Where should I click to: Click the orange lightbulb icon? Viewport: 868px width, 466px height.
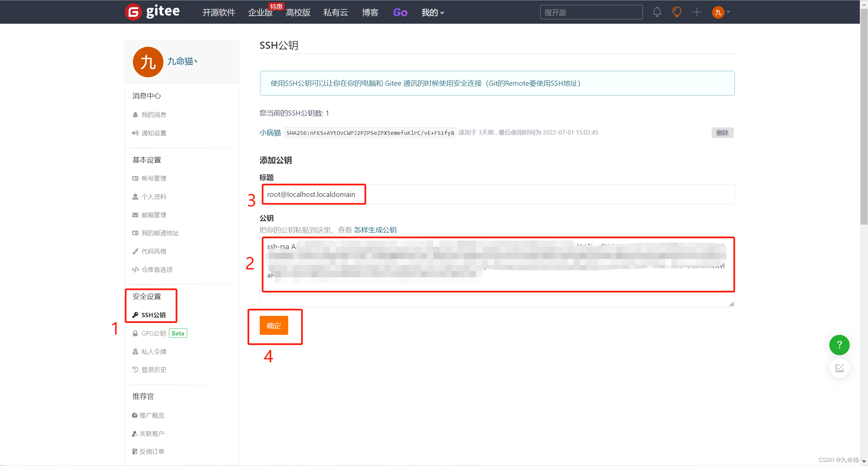click(677, 12)
